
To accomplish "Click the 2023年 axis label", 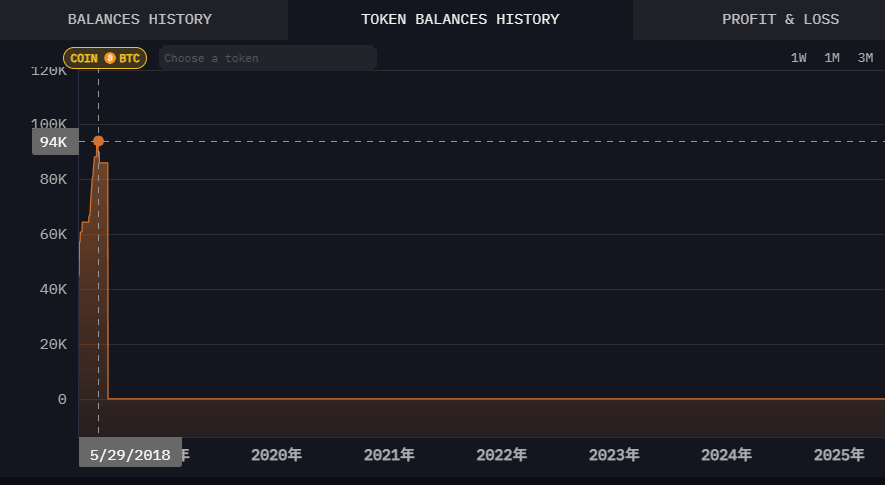I will tap(614, 455).
